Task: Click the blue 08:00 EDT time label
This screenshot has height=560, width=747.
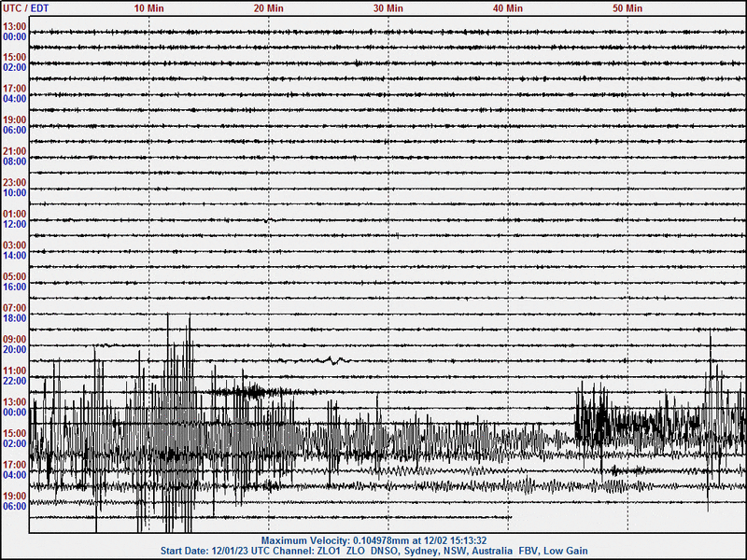Action: (x=15, y=161)
